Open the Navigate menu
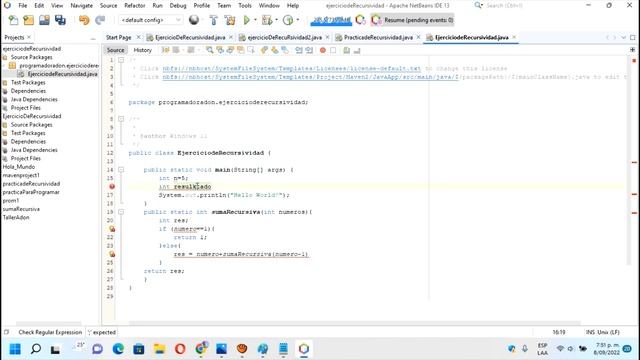The width and height of the screenshot is (640, 360). click(x=82, y=6)
